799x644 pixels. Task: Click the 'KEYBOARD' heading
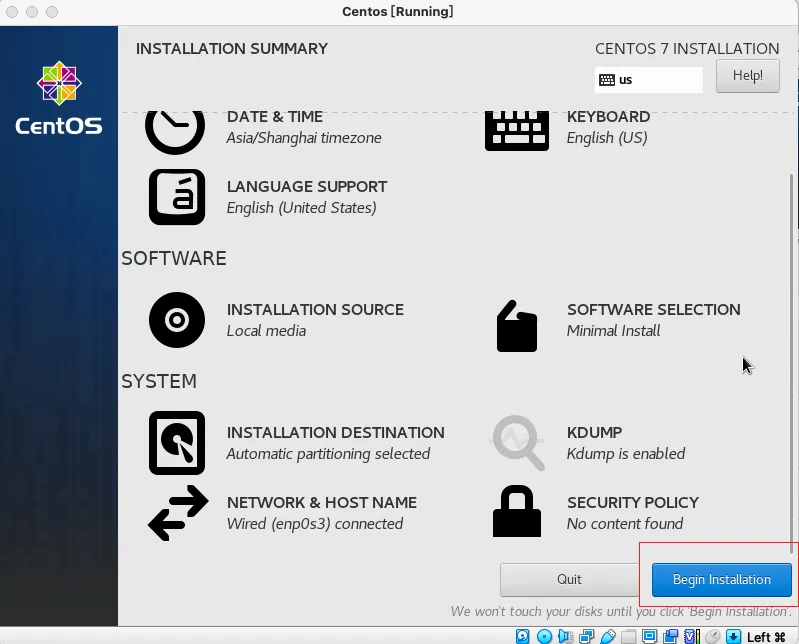[x=608, y=117]
